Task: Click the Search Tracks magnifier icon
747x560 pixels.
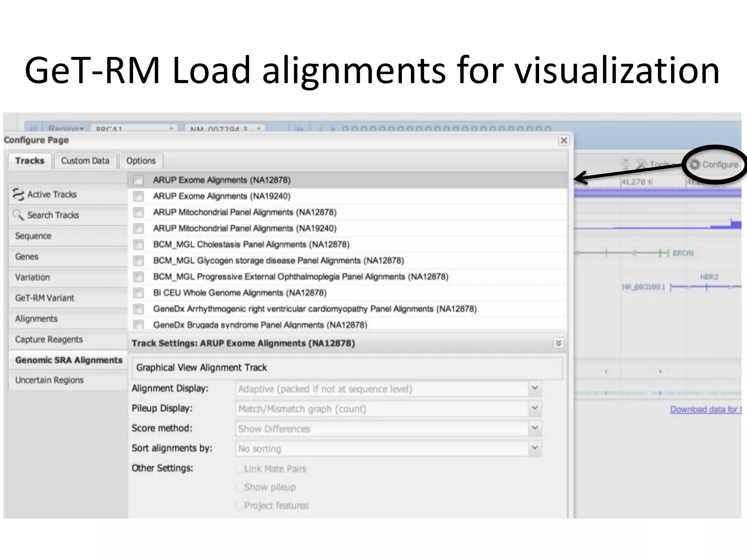Action: pos(18,215)
